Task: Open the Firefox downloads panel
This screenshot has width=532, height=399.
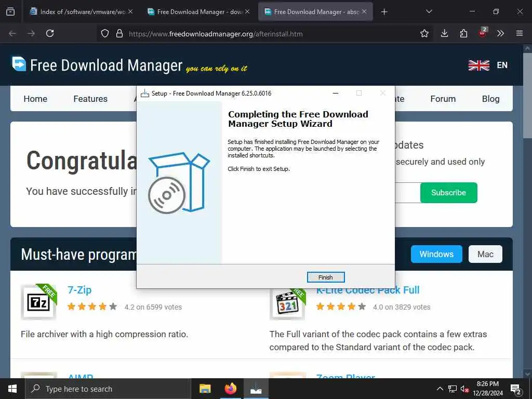Action: click(444, 33)
